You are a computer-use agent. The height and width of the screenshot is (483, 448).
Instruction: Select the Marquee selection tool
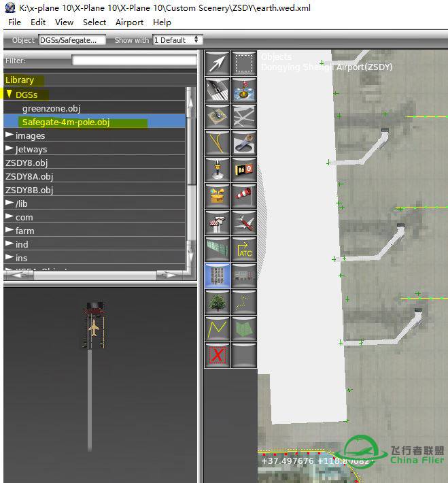pyautogui.click(x=244, y=63)
